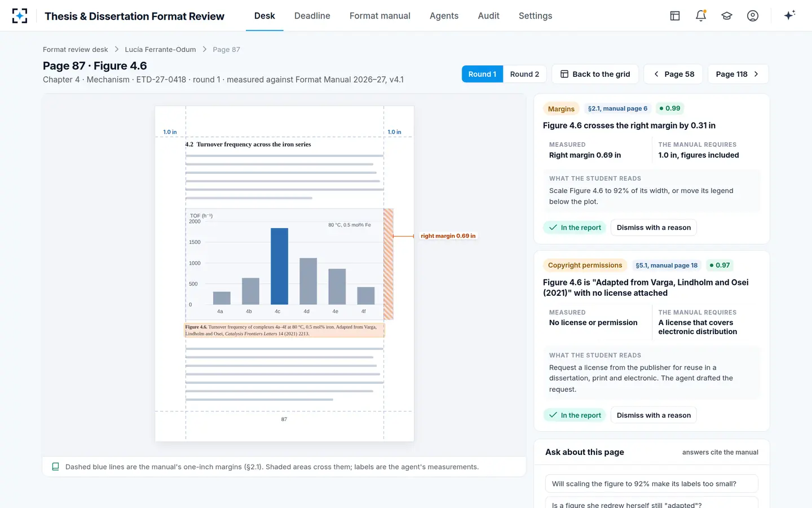Go to next Page 118
812x508 pixels.
(x=738, y=74)
